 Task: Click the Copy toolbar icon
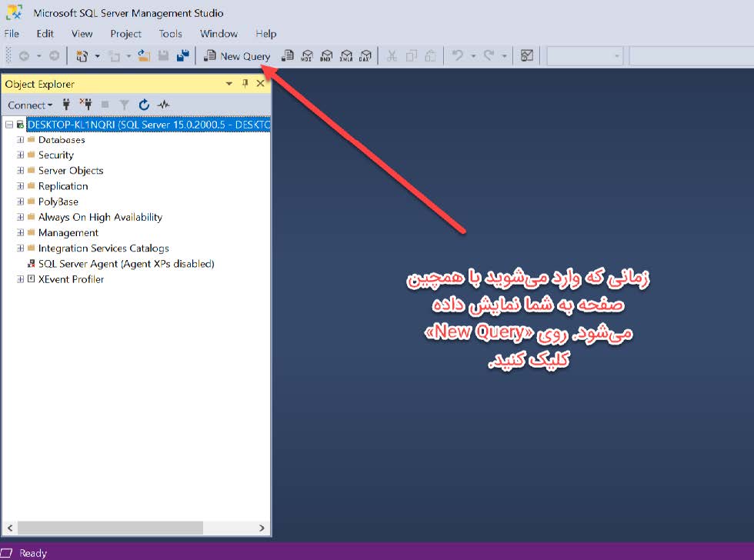pos(412,56)
